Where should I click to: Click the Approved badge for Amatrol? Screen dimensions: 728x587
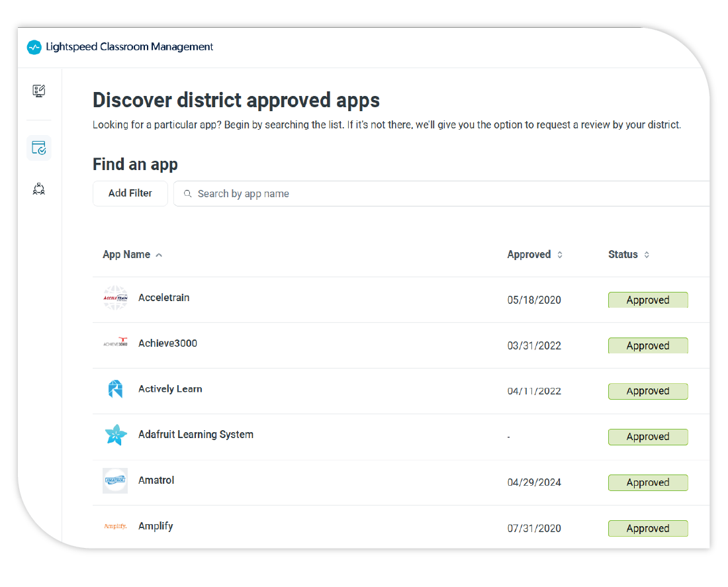pyautogui.click(x=648, y=482)
